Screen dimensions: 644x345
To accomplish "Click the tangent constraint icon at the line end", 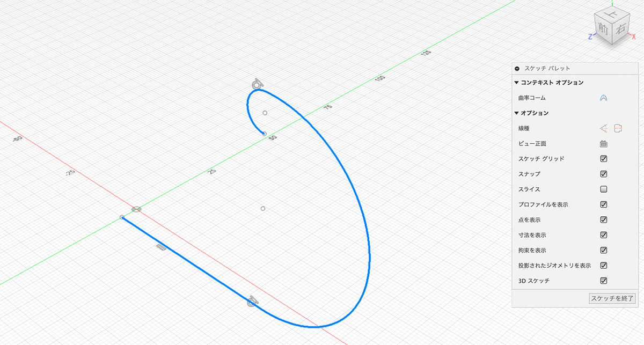I will click(x=252, y=302).
